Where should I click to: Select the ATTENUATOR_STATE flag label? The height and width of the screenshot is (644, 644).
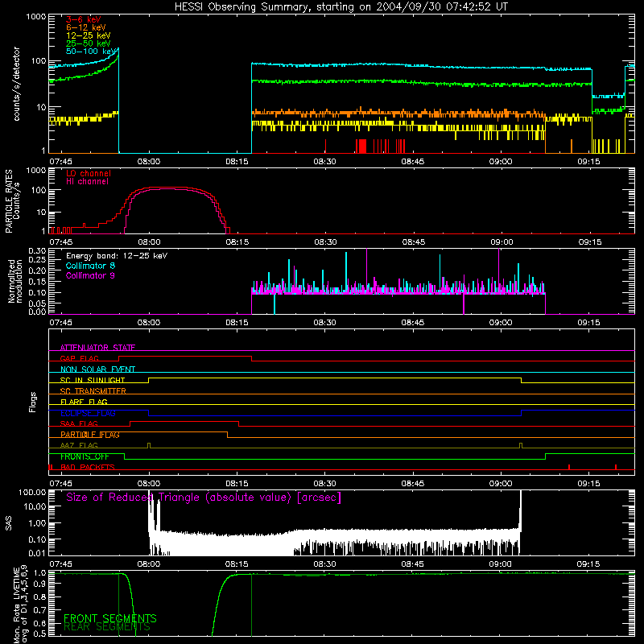tap(97, 348)
